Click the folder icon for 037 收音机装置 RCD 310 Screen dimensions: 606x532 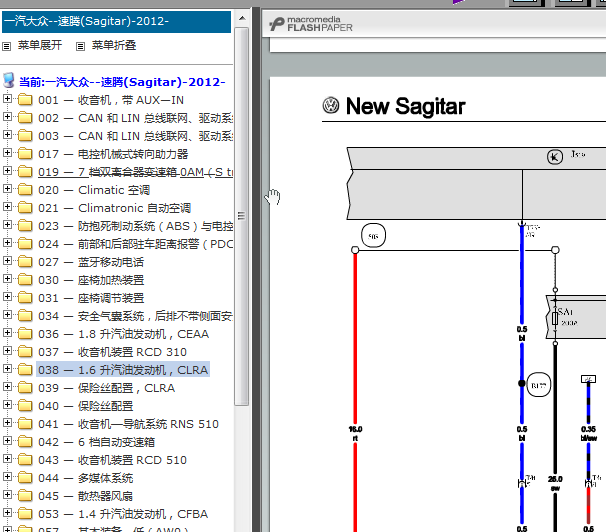(25, 351)
